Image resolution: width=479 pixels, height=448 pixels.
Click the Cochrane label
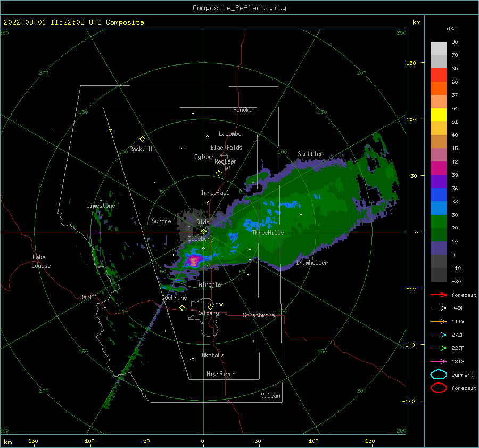[x=174, y=298]
